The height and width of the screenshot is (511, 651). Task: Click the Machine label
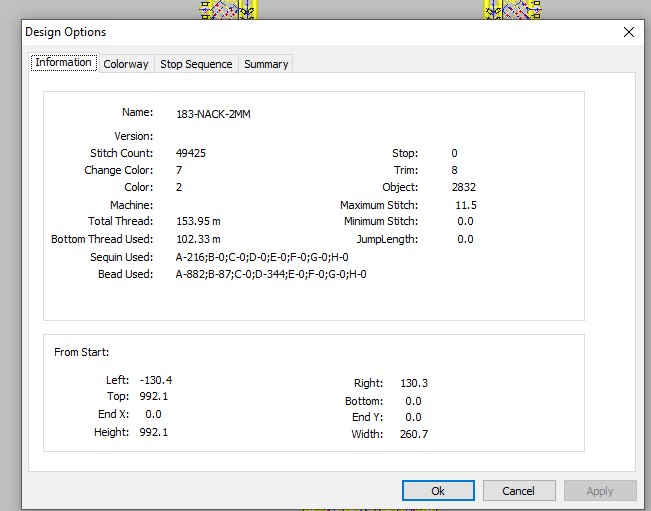[x=131, y=205]
